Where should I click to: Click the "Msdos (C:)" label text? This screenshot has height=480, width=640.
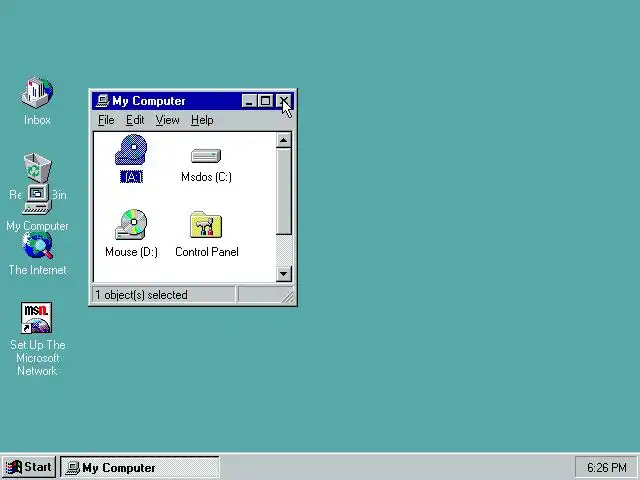[x=206, y=177]
